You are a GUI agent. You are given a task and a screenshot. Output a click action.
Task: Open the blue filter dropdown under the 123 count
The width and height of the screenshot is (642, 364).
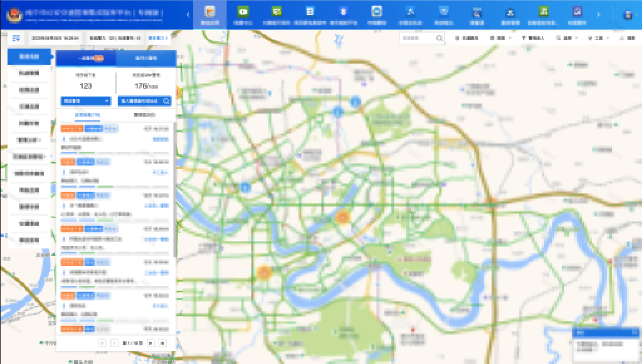pyautogui.click(x=86, y=101)
